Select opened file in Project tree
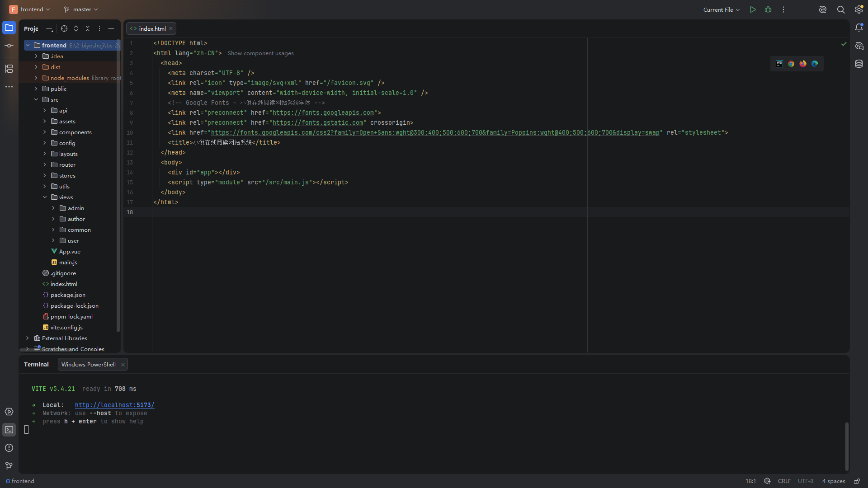This screenshot has width=868, height=488. click(64, 28)
